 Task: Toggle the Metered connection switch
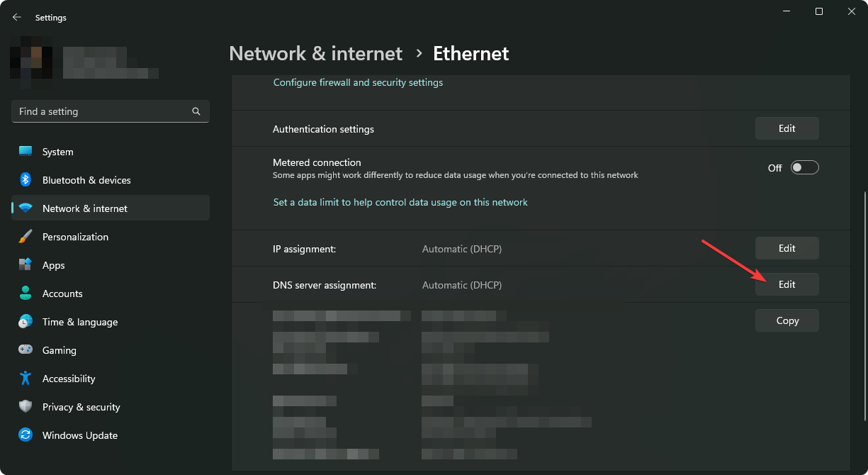click(805, 167)
